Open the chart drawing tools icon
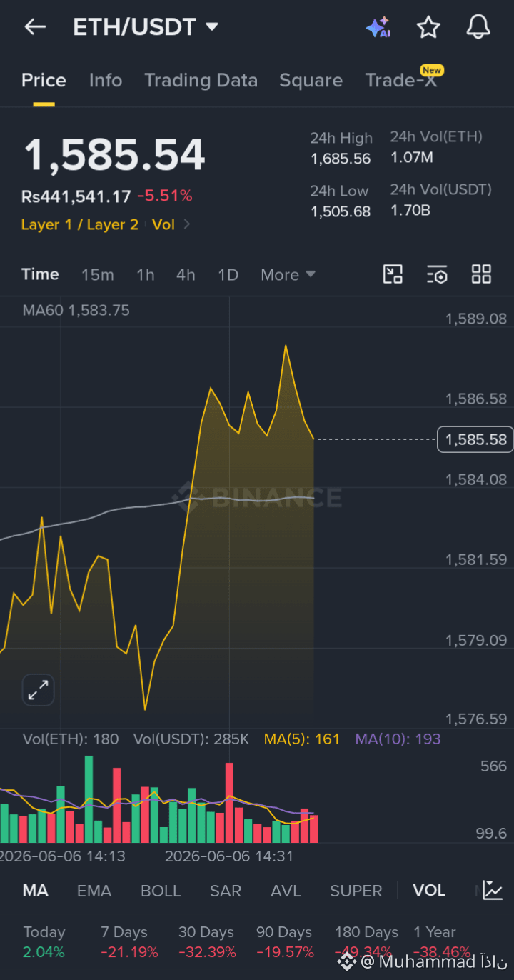Image resolution: width=514 pixels, height=980 pixels. tap(393, 274)
